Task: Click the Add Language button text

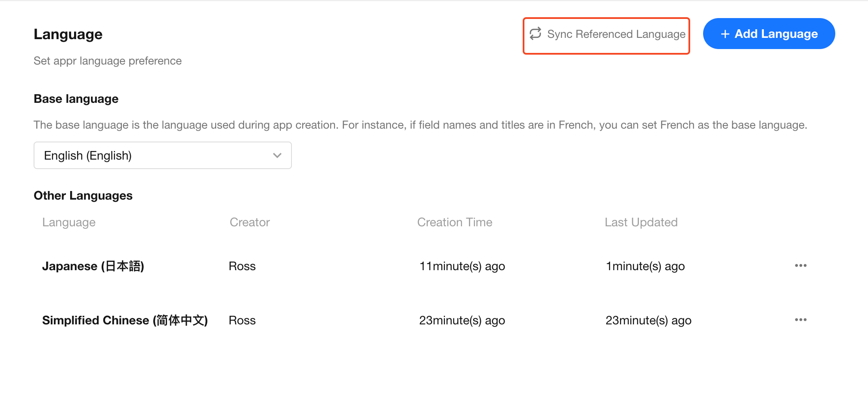Action: point(776,34)
